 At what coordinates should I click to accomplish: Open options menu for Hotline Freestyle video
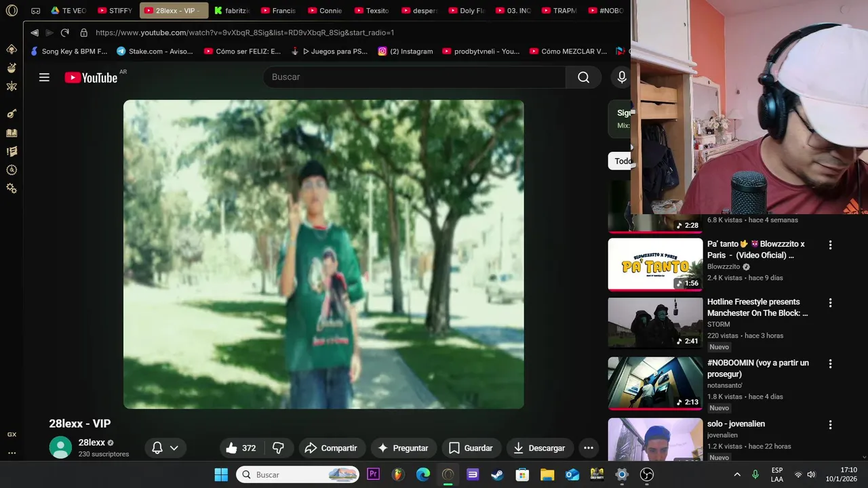pyautogui.click(x=830, y=303)
